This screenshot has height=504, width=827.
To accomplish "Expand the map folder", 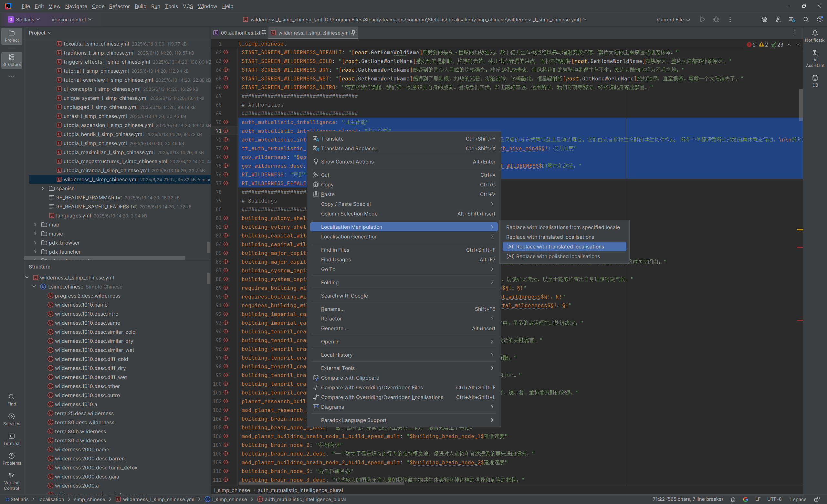I will [35, 225].
